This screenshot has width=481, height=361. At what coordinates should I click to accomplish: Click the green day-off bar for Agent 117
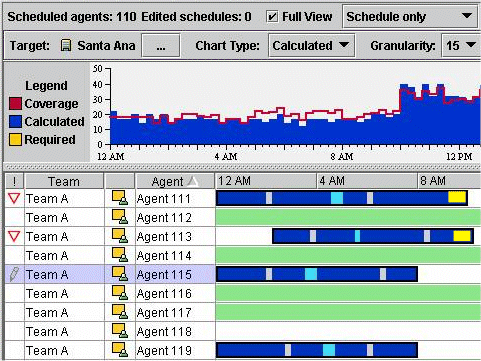click(348, 312)
